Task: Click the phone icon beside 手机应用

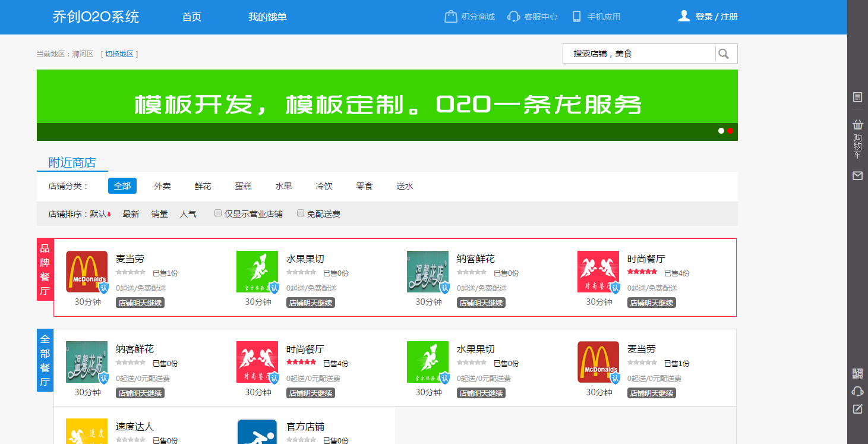Action: [576, 17]
